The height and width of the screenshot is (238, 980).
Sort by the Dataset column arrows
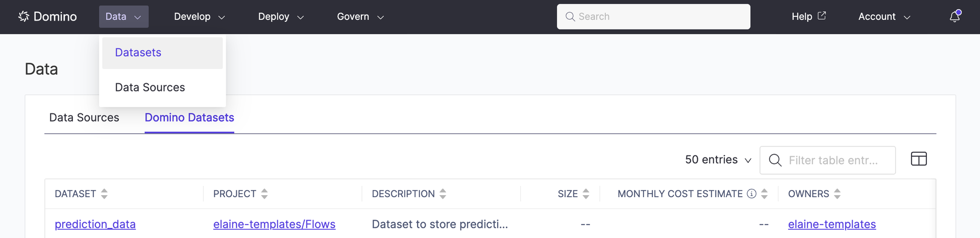(104, 194)
